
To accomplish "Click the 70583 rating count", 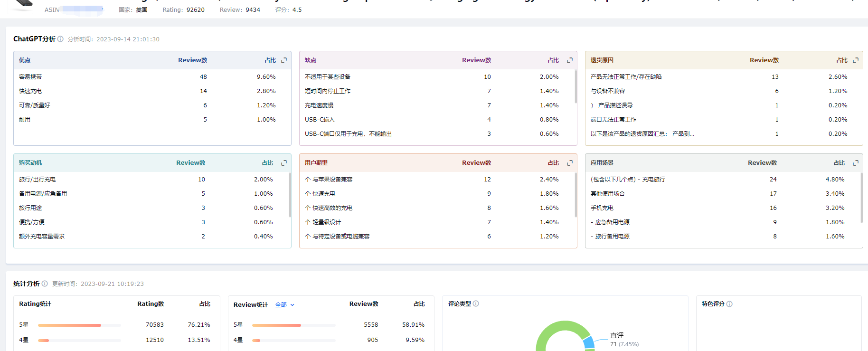I will pos(155,325).
